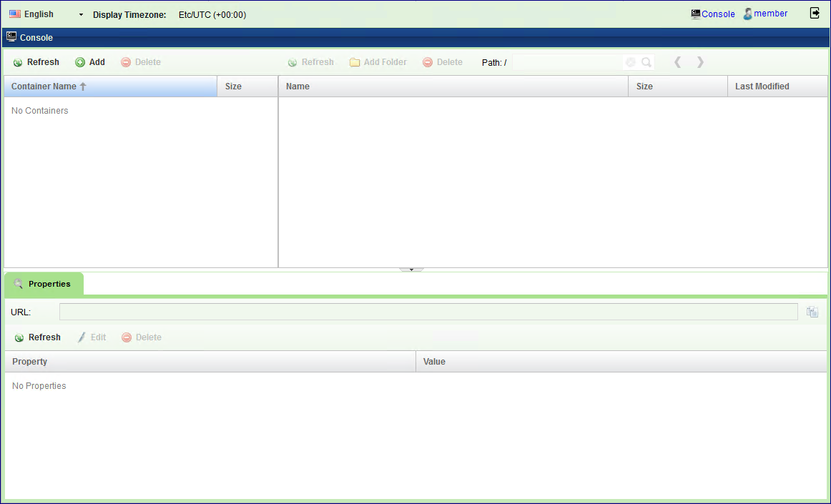Click Delete beside Add Folder
831x504 pixels.
click(443, 62)
